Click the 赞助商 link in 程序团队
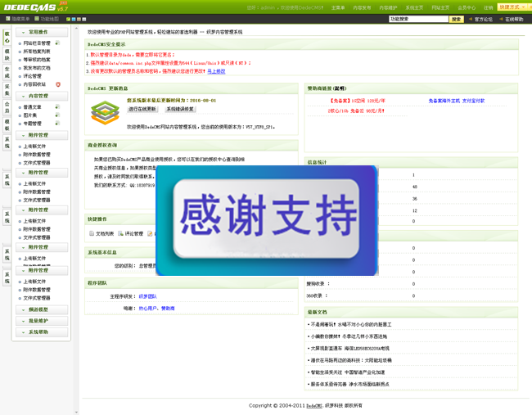This screenshot has width=532, height=415. 168,309
